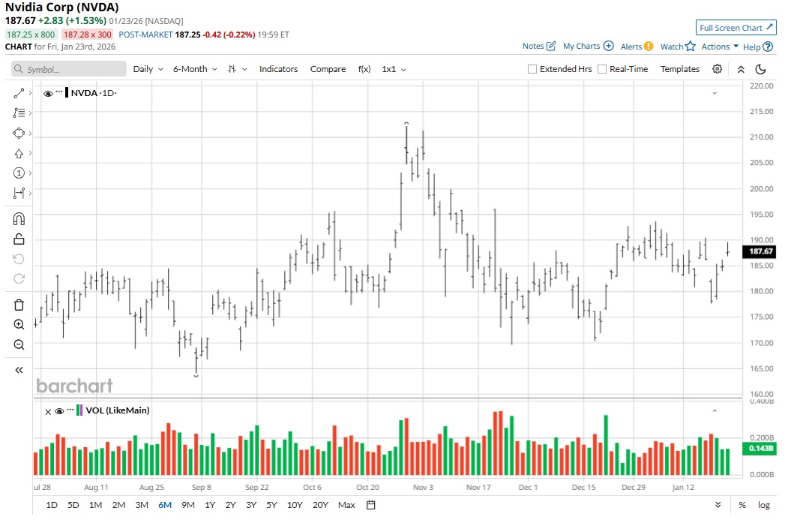Enable the Real-Time checkbox
Viewport: 812px width, 520px height.
(602, 69)
